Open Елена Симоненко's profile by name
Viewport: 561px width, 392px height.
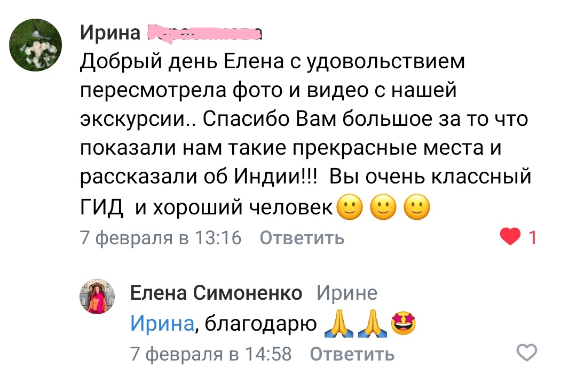[216, 293]
